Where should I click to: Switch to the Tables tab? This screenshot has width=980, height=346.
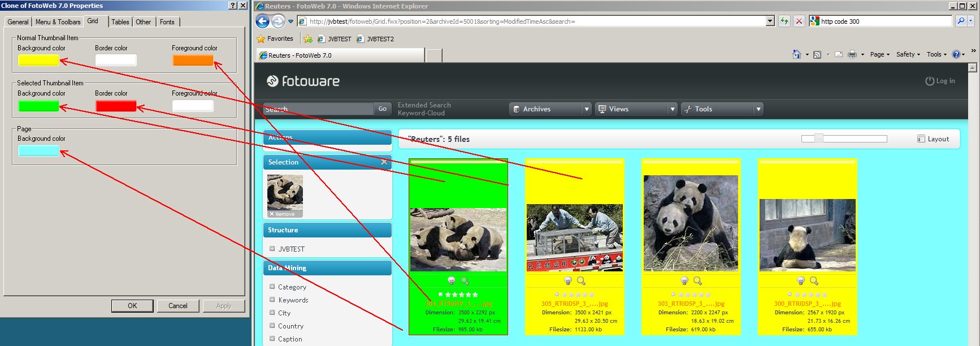pos(120,22)
